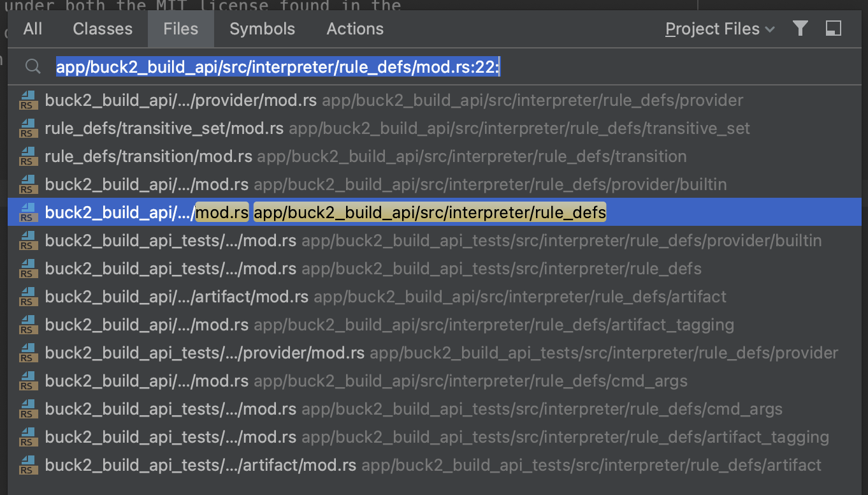Screen dimensions: 868x495
Task: Click the Rust icon on the highlighted rule_defs result
Action: pyautogui.click(x=28, y=212)
